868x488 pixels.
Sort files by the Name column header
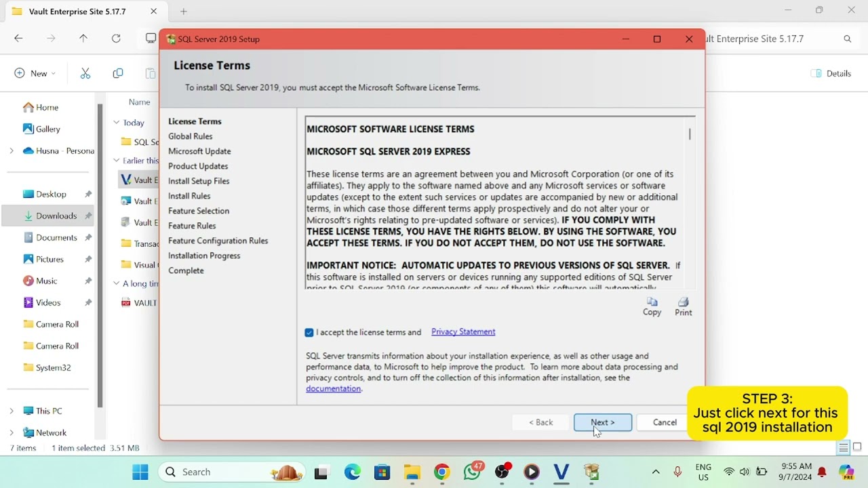click(x=140, y=102)
